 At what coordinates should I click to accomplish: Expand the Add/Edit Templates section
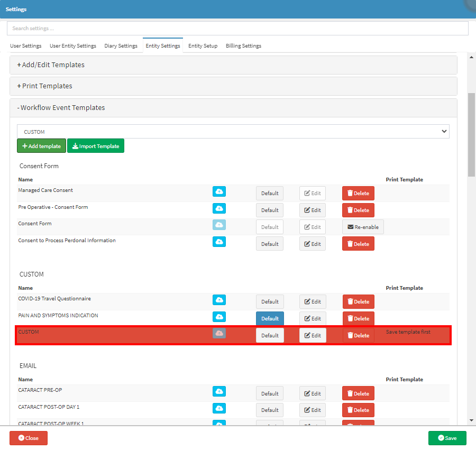(51, 65)
